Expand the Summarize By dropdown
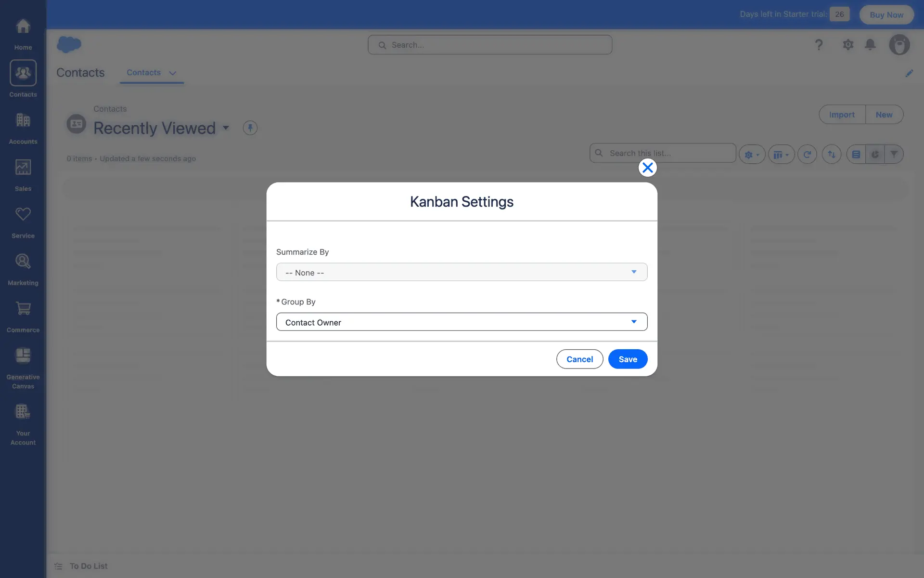Image resolution: width=924 pixels, height=578 pixels. (462, 272)
